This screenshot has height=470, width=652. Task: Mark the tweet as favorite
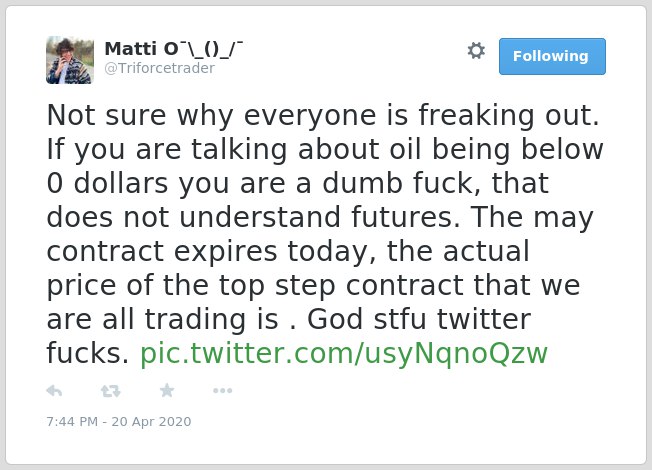tap(167, 390)
